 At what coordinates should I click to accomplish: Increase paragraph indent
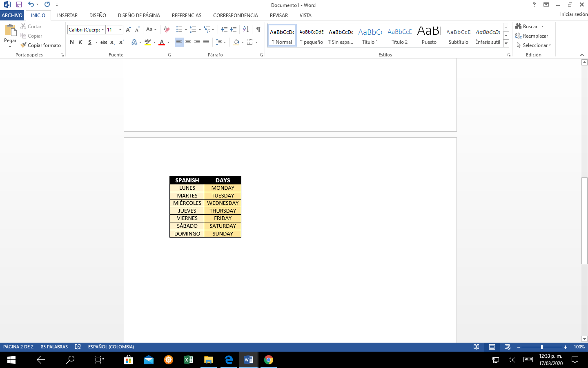pyautogui.click(x=233, y=29)
